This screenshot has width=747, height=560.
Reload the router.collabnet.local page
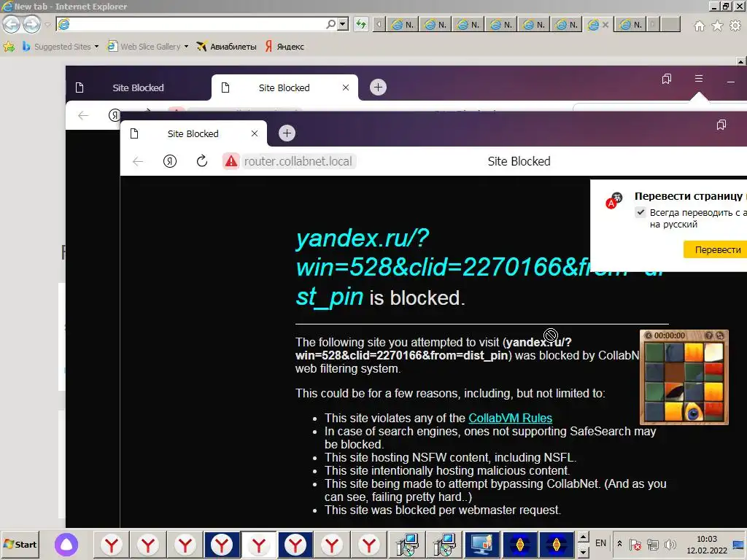[202, 161]
